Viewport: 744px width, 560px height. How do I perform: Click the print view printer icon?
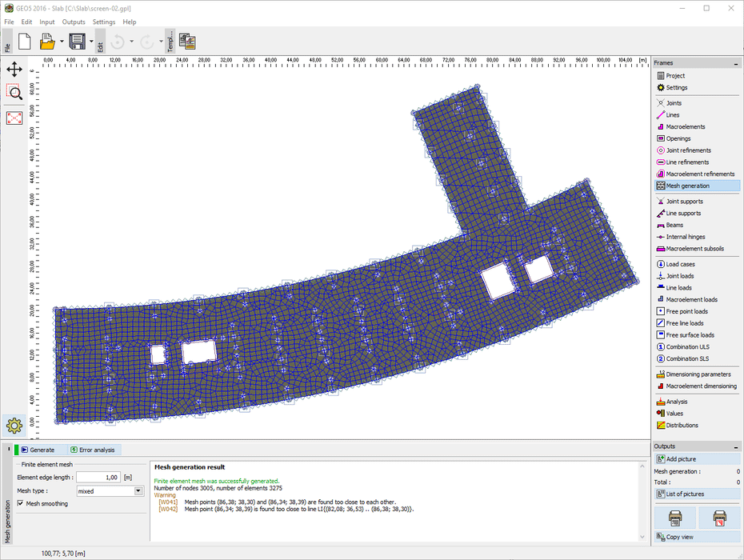point(674,518)
